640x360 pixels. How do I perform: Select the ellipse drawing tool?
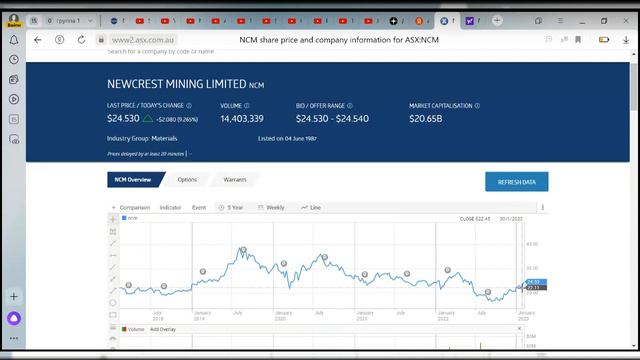(113, 303)
